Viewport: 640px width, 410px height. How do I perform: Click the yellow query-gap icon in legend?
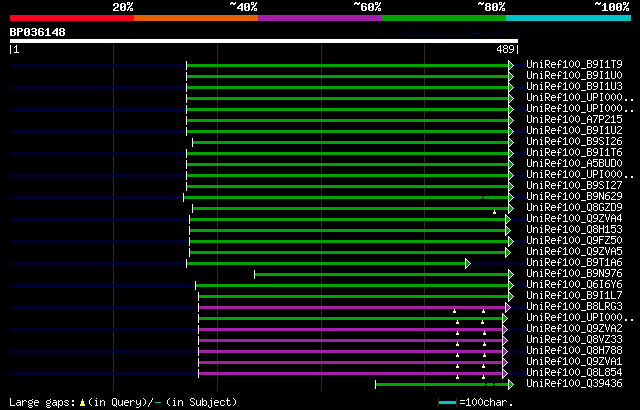(82, 403)
